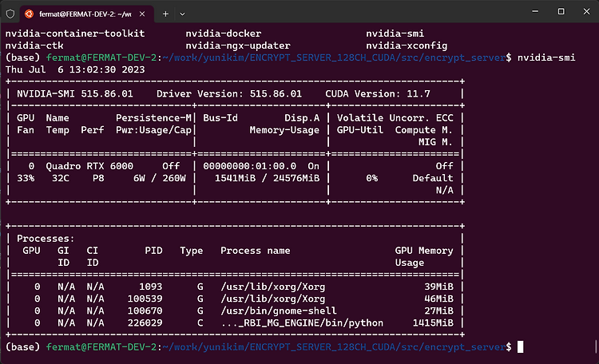Click the text nvidia-xconfig

pos(407,45)
